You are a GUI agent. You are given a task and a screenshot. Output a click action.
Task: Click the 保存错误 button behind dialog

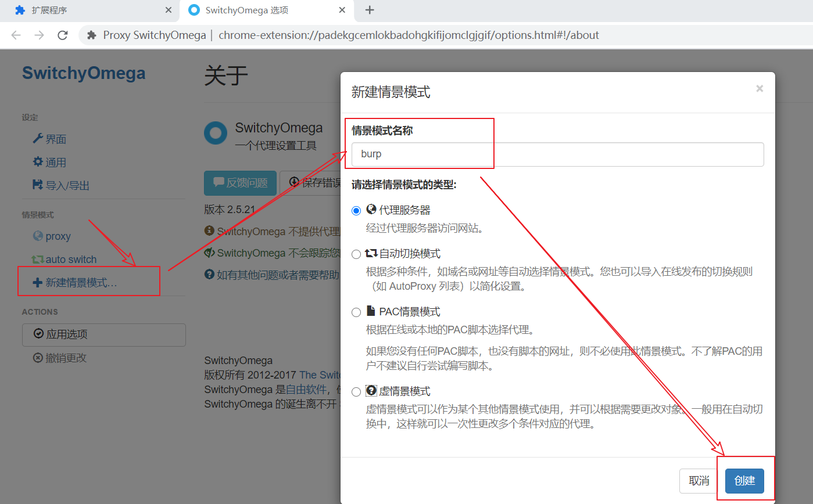pos(310,183)
